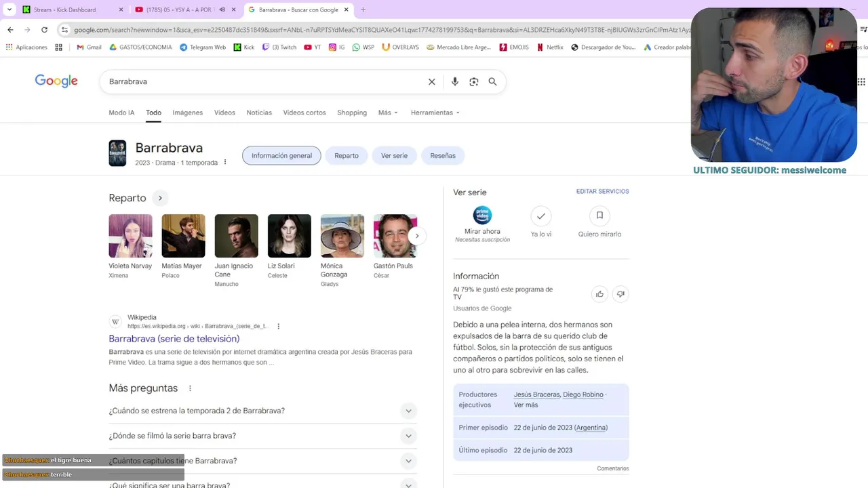Viewport: 868px width, 488px height.
Task: Open the Netflix bookmark
Action: (550, 47)
